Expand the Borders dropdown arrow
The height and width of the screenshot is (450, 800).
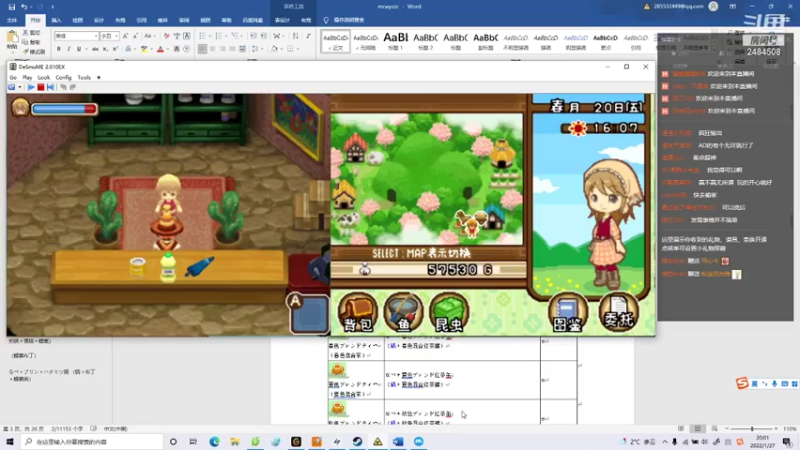(x=297, y=49)
